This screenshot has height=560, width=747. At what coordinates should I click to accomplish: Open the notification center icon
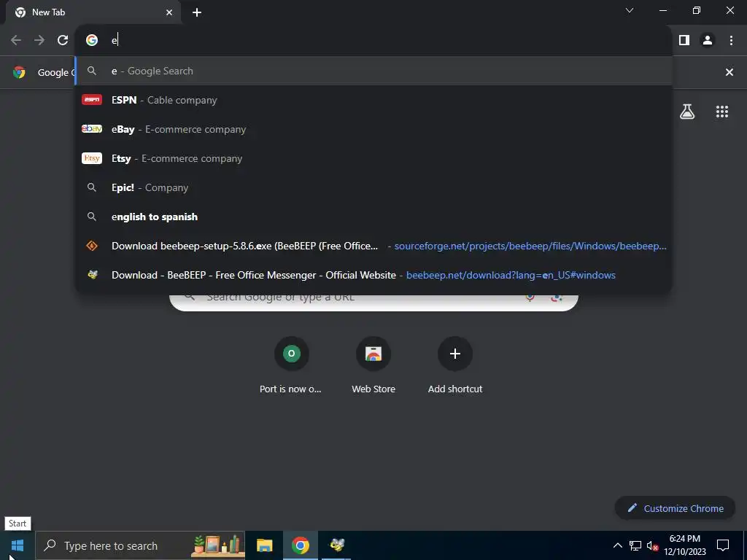723,545
